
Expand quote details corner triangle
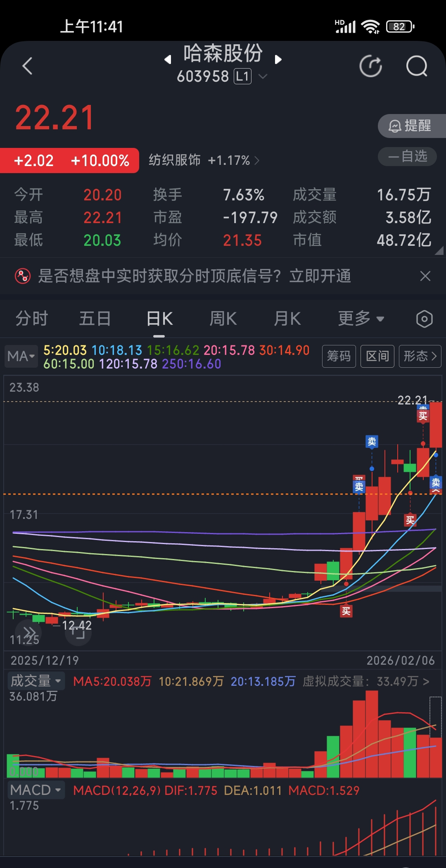[x=439, y=251]
